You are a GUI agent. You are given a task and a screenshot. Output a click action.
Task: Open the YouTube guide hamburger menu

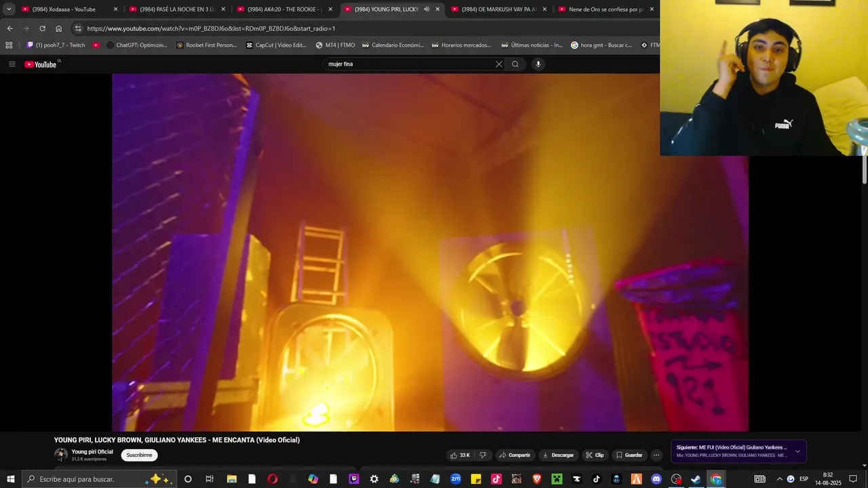[x=12, y=64]
